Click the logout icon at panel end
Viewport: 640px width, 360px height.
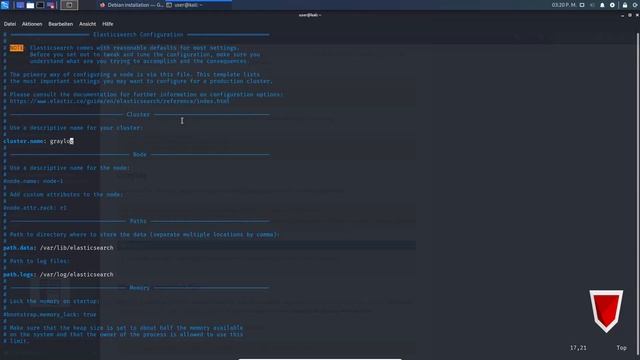click(636, 5)
